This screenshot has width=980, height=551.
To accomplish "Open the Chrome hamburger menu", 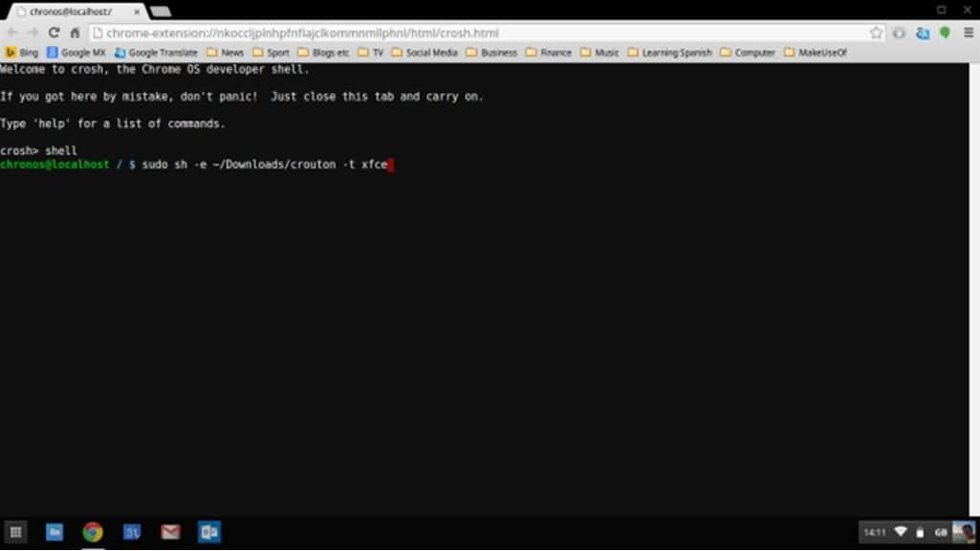I will tap(967, 33).
